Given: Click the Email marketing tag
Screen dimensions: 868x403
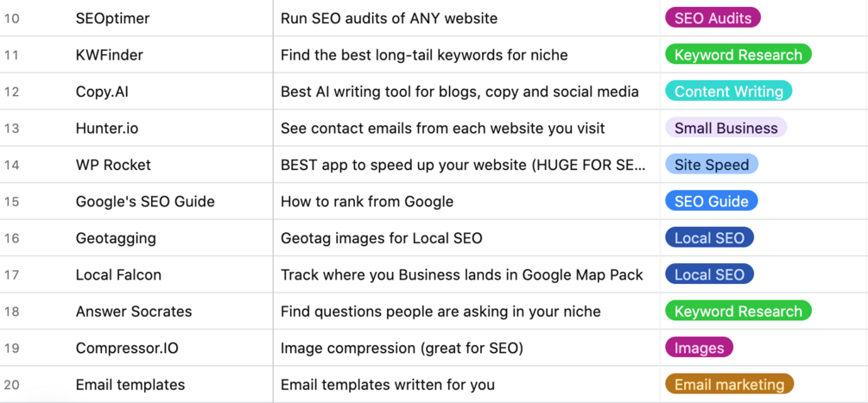Looking at the screenshot, I should tap(729, 385).
